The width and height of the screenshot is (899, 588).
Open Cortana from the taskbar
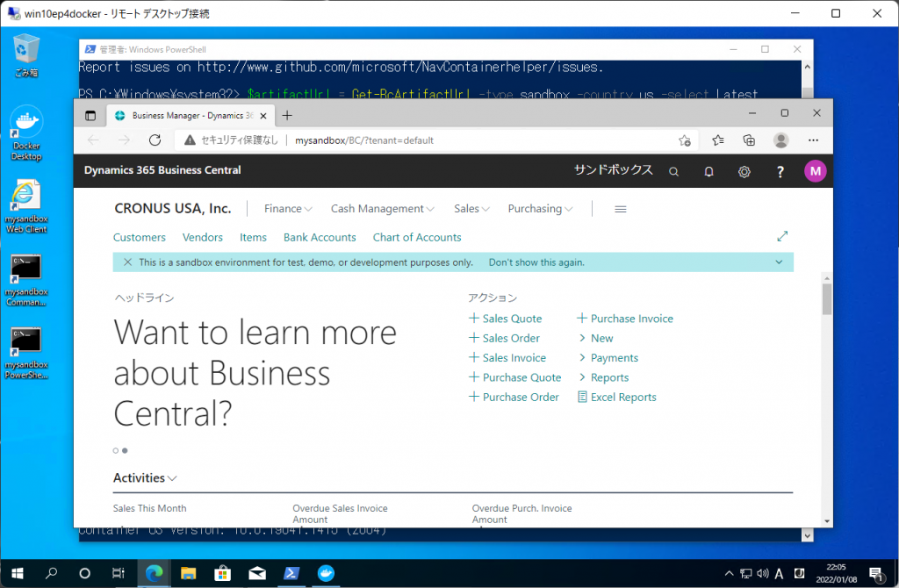coord(84,573)
